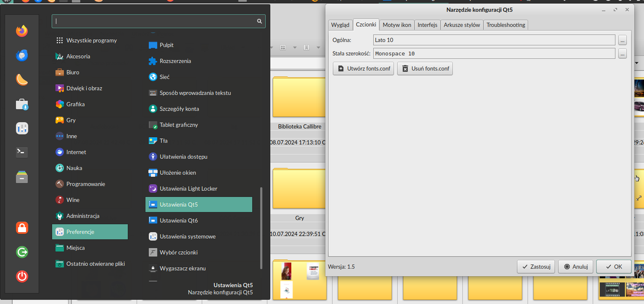Select the Preferencje category

click(x=90, y=232)
